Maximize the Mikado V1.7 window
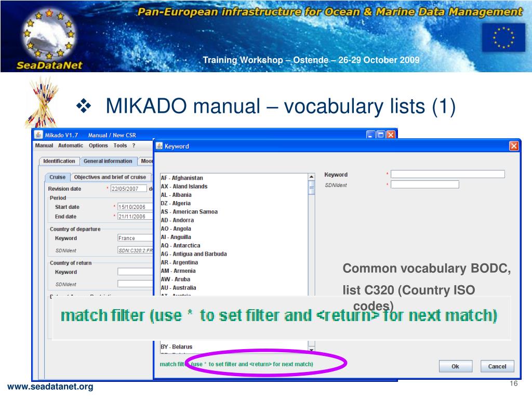This screenshot has height=399, width=532. click(x=381, y=135)
